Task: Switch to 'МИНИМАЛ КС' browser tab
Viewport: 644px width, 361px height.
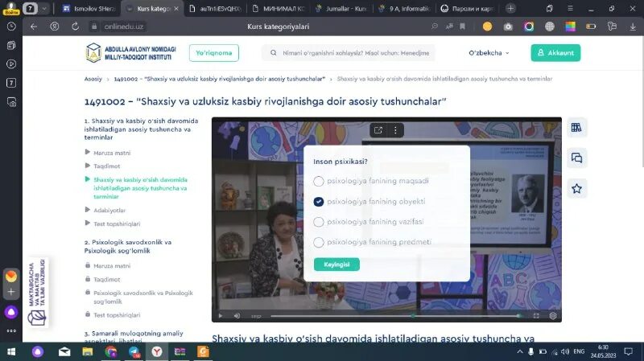Action: click(278, 9)
